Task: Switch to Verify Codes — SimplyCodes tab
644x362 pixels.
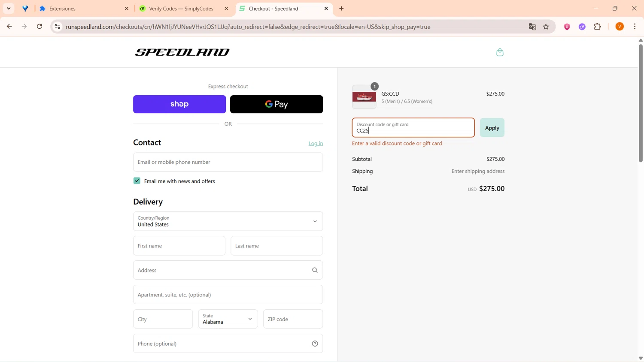Action: [184, 9]
